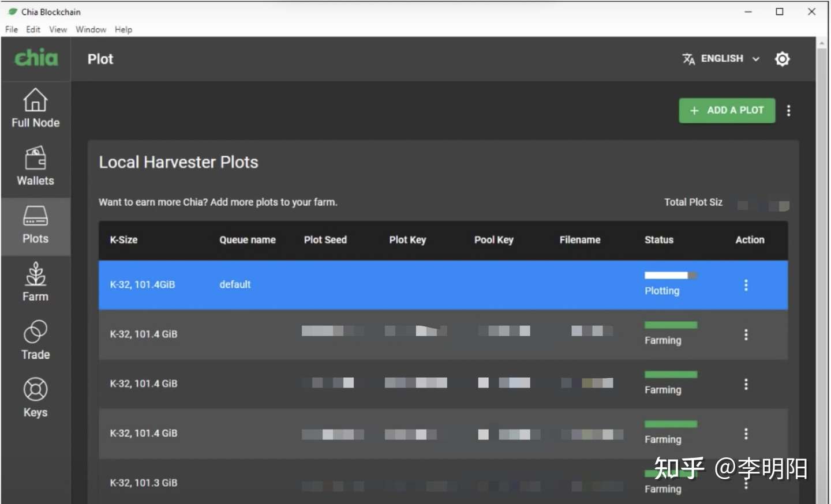This screenshot has height=504, width=831.
Task: Click the 'default' queue name cell
Action: tap(235, 284)
